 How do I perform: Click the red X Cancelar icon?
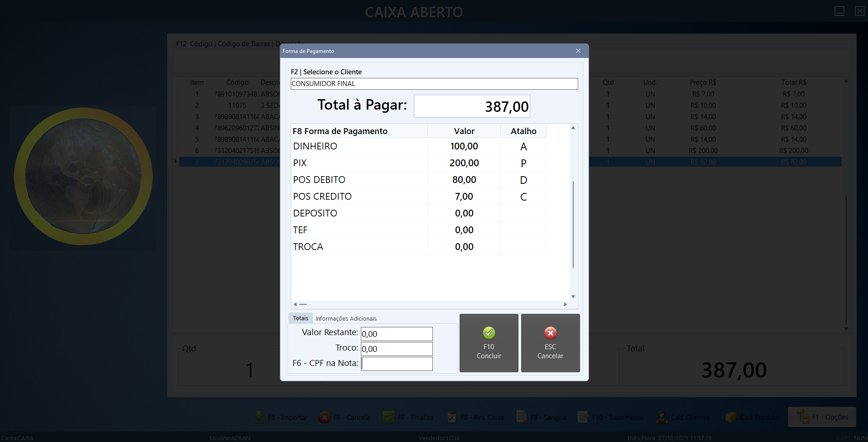550,333
